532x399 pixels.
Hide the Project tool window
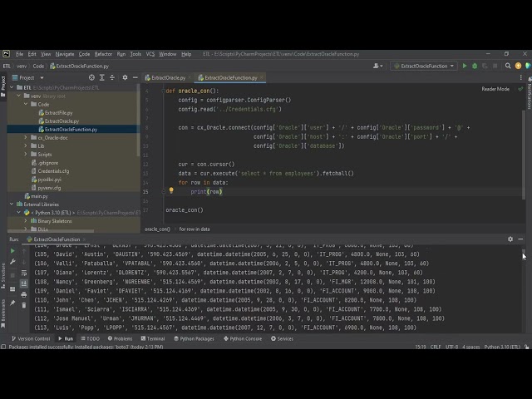pos(135,77)
